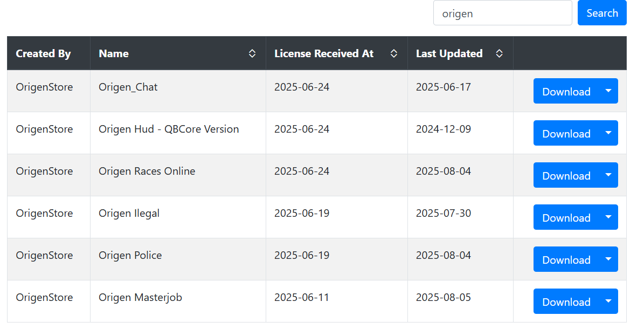Screen dimensions: 644x336
Task: Click Last Updated date 2025-07-30
Action: pyautogui.click(x=443, y=214)
